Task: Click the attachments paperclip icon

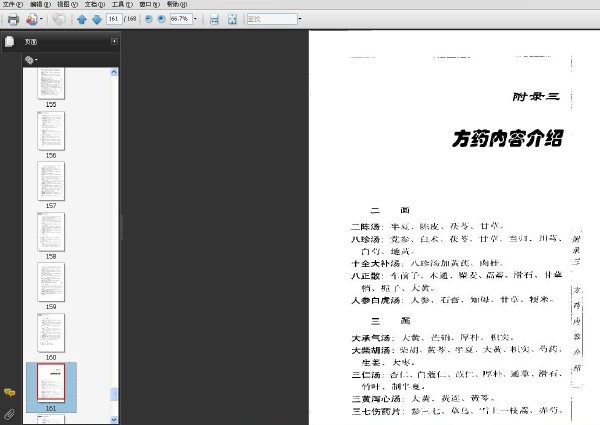Action: click(x=10, y=414)
